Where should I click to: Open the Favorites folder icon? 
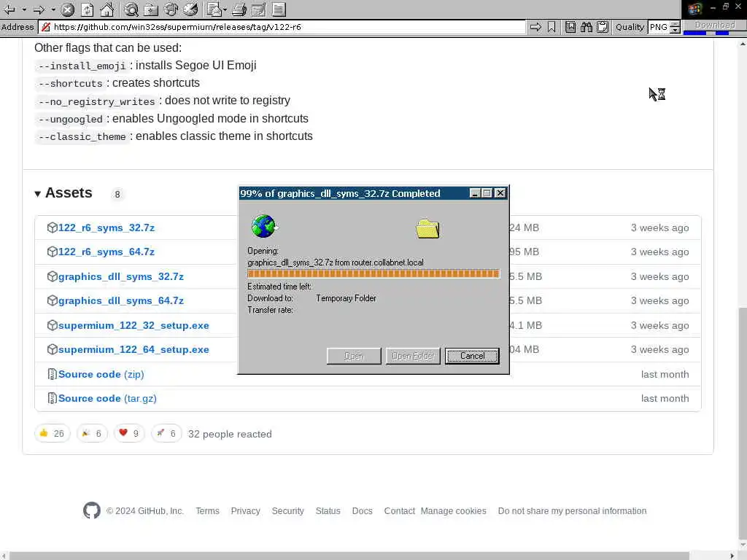click(x=150, y=9)
